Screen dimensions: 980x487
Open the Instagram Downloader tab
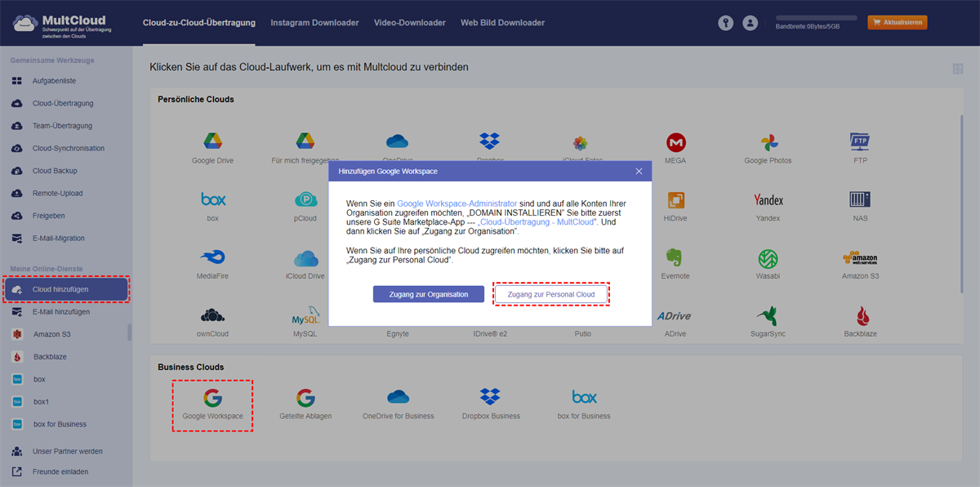click(x=314, y=23)
